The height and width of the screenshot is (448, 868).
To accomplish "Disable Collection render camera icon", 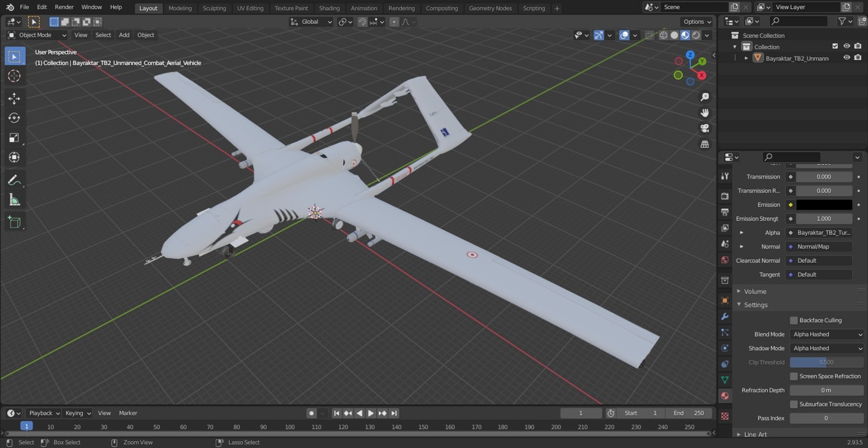I will (x=858, y=46).
